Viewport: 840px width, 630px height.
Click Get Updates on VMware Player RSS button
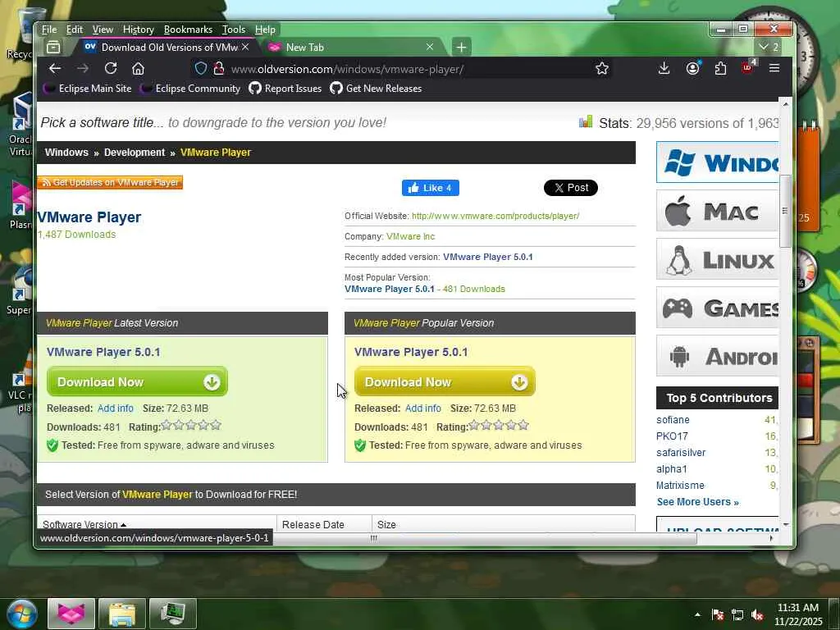click(x=110, y=182)
